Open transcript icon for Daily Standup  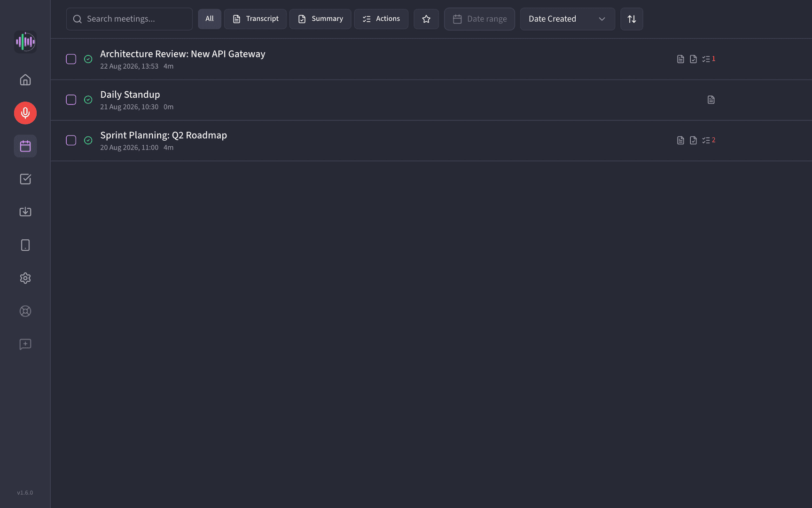(x=711, y=100)
